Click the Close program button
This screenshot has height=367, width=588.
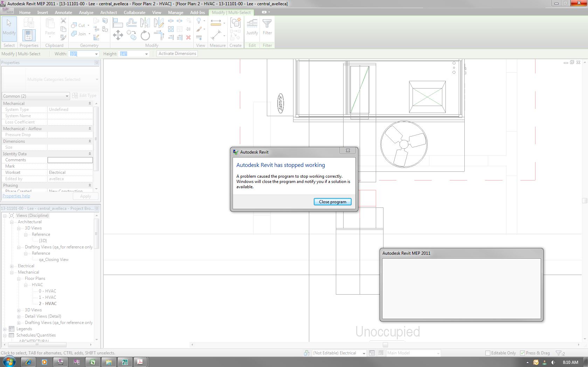[x=332, y=202]
